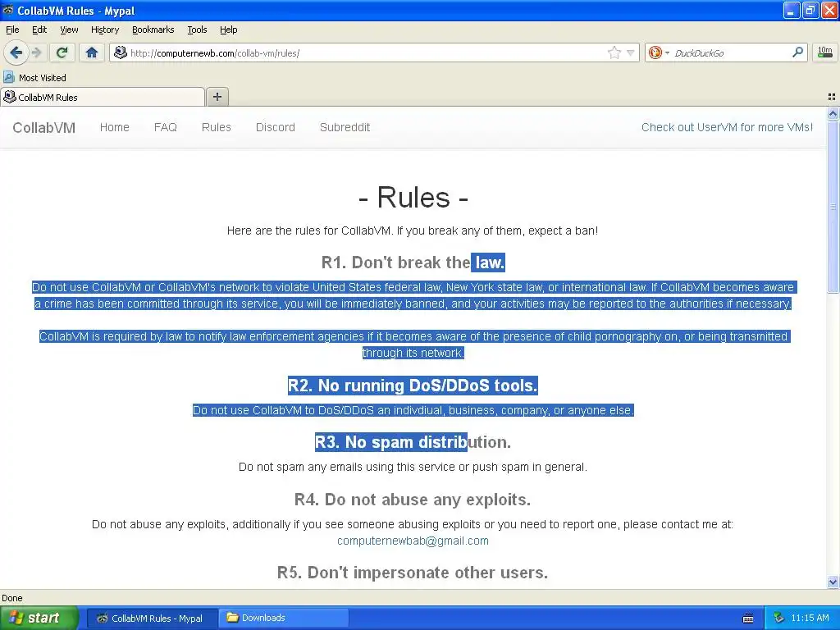Click the Most Visited bookmarks icon
Image resolution: width=840 pixels, height=630 pixels.
coord(8,78)
